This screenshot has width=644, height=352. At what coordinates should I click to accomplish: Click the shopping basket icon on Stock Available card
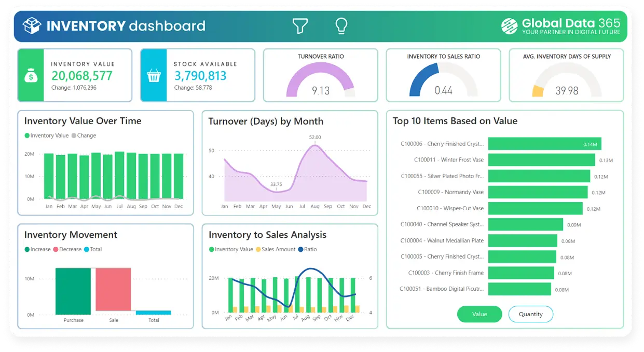pos(153,75)
